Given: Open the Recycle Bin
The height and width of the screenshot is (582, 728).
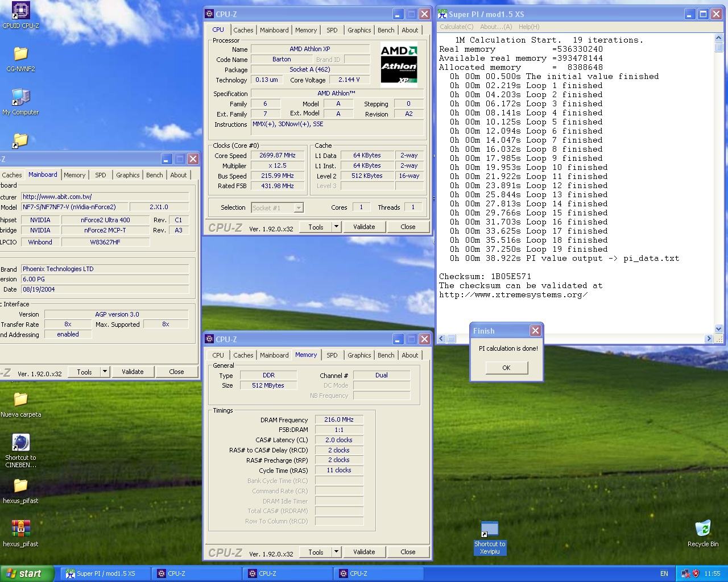Looking at the screenshot, I should [703, 529].
